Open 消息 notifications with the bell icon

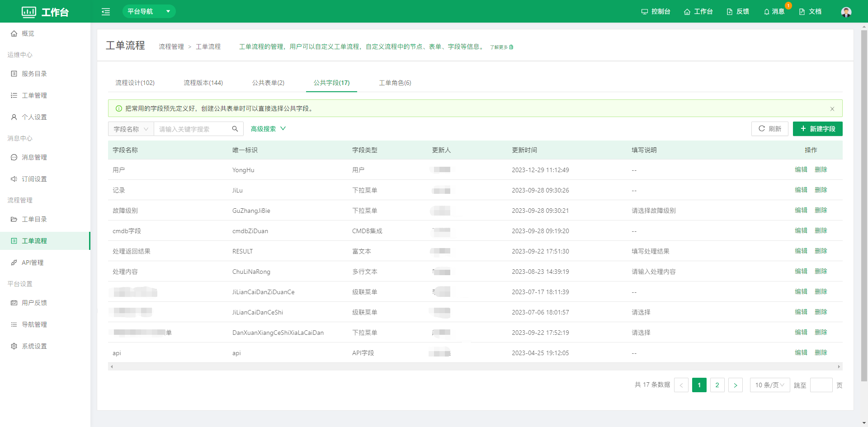(774, 12)
